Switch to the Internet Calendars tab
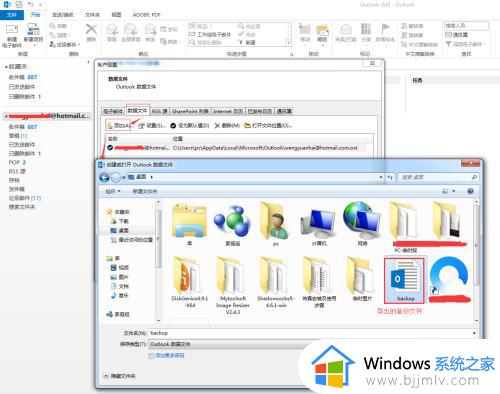Screen dimensions: 500x394 coord(228,111)
